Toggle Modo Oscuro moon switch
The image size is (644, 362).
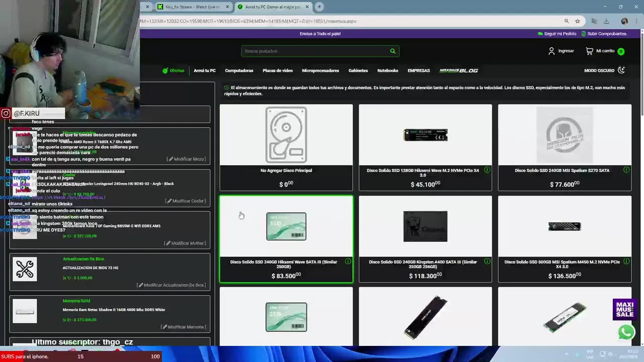click(621, 70)
